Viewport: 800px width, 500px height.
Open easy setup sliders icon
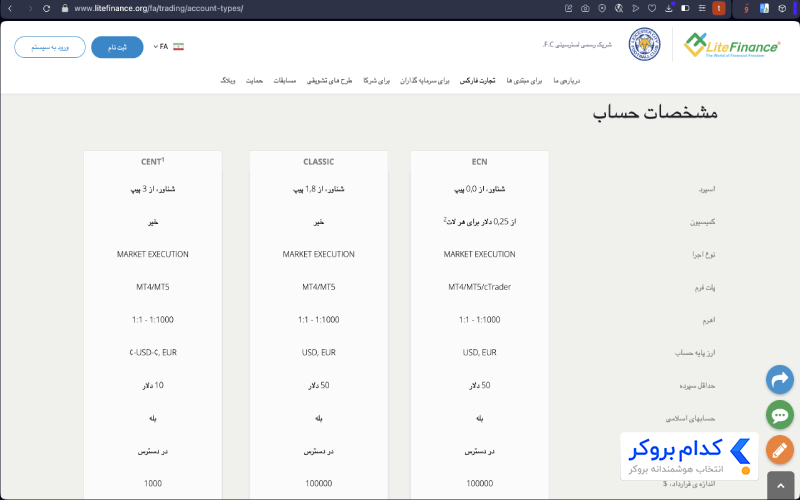click(702, 8)
